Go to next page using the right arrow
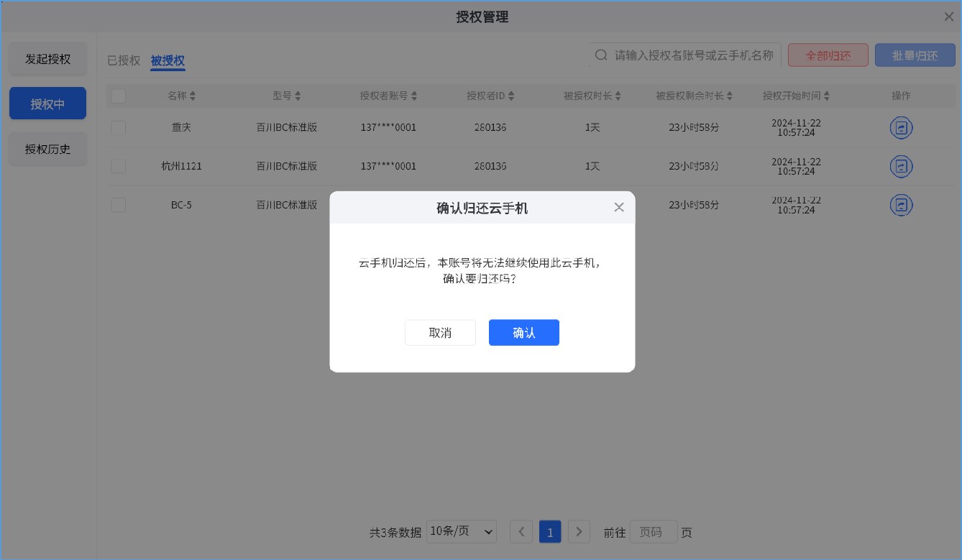962x560 pixels. pos(579,531)
